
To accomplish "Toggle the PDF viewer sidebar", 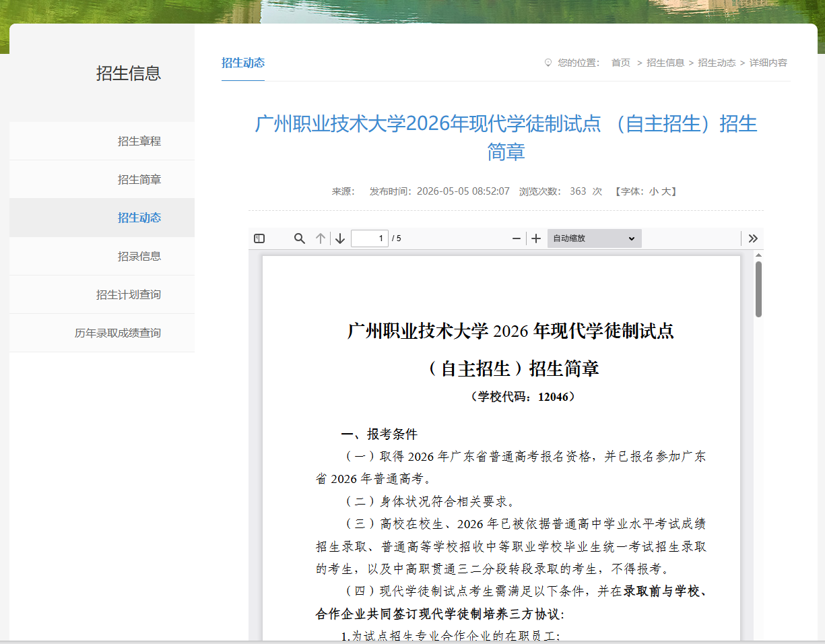I will pyautogui.click(x=259, y=238).
